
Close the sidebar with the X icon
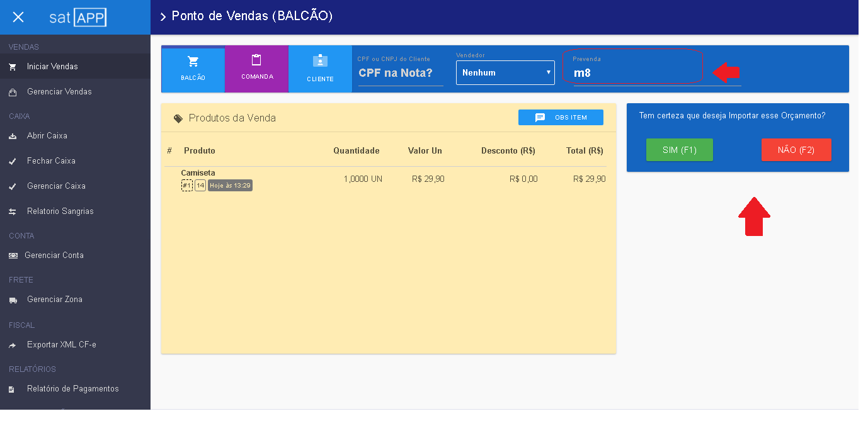pyautogui.click(x=18, y=17)
